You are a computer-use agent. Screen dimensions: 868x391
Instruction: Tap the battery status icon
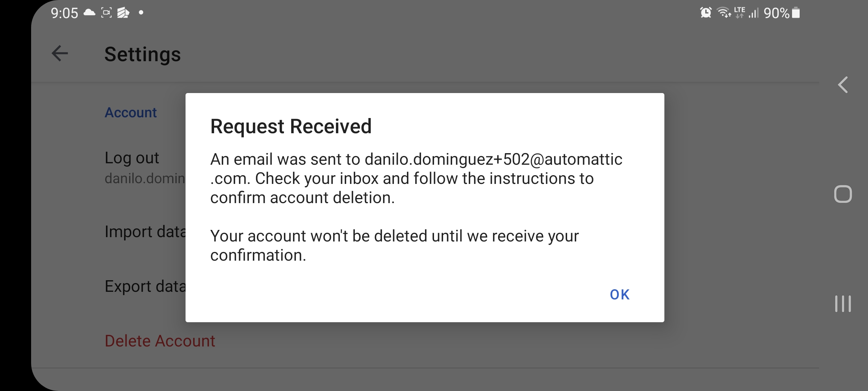795,13
